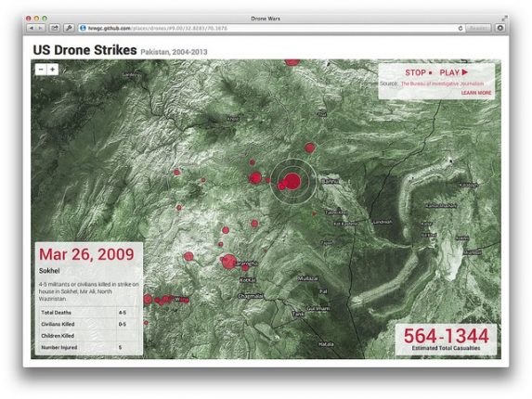Open the browser share button
This screenshot has height=399, width=532.
tap(54, 28)
